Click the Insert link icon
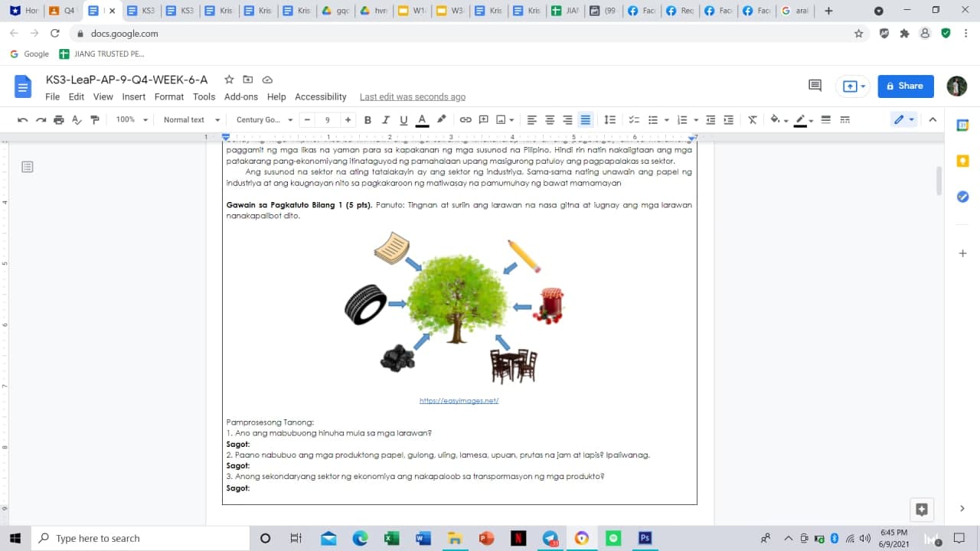Viewport: 980px width, 551px height. pos(465,119)
